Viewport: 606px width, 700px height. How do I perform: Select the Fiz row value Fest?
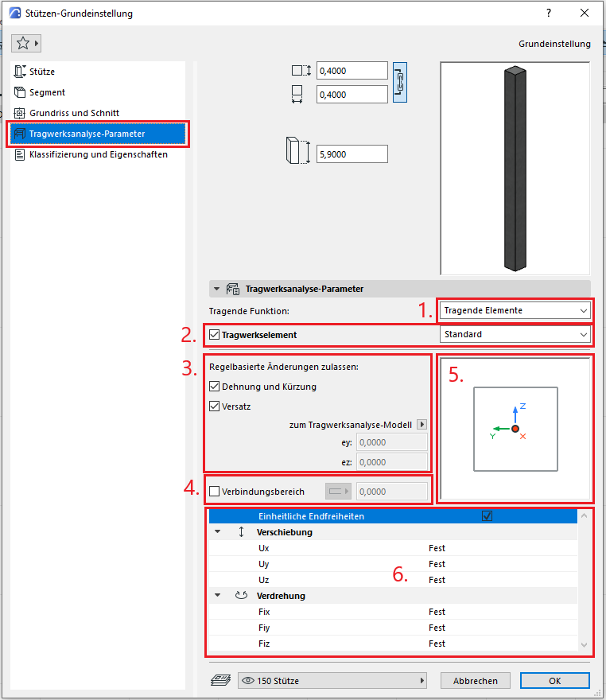[437, 644]
